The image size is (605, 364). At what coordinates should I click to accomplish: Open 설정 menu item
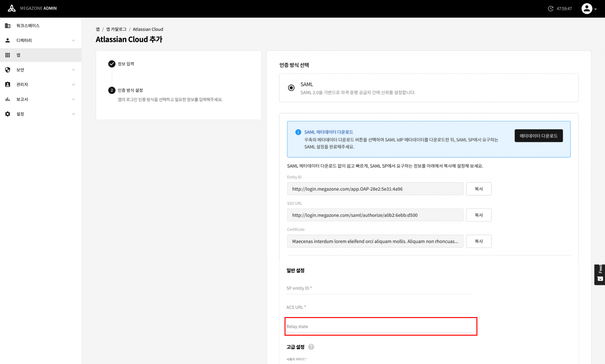(41, 114)
